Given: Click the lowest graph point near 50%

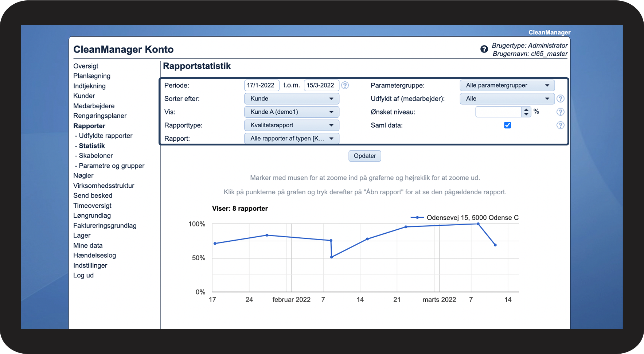Looking at the screenshot, I should tap(332, 257).
